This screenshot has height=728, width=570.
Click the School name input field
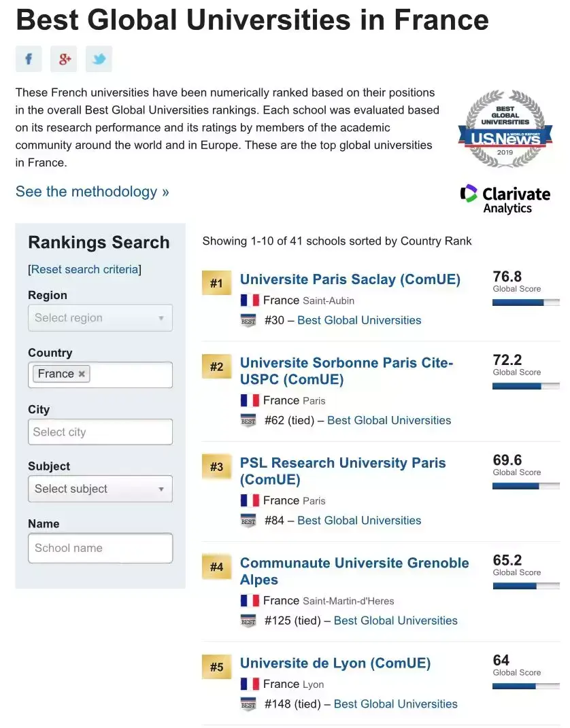pyautogui.click(x=100, y=548)
